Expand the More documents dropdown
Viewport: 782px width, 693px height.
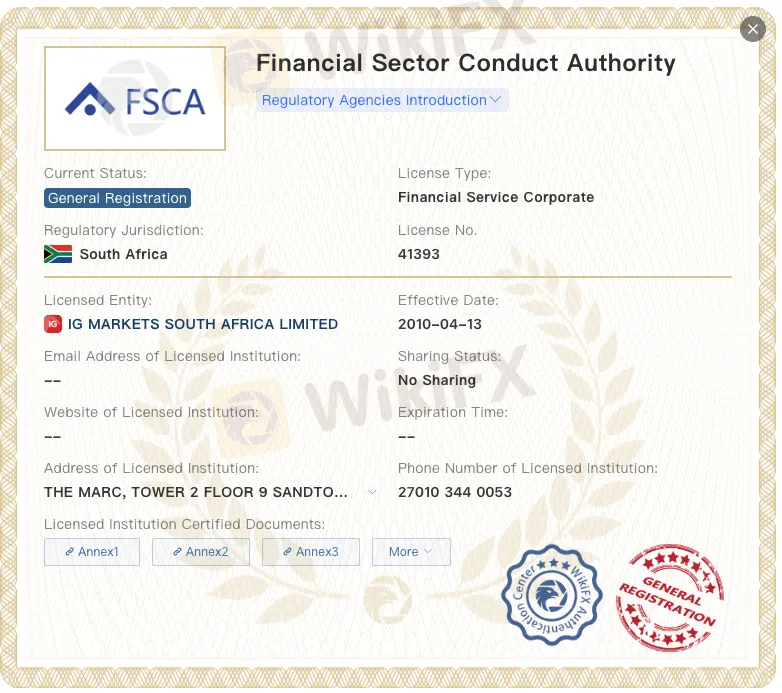411,552
